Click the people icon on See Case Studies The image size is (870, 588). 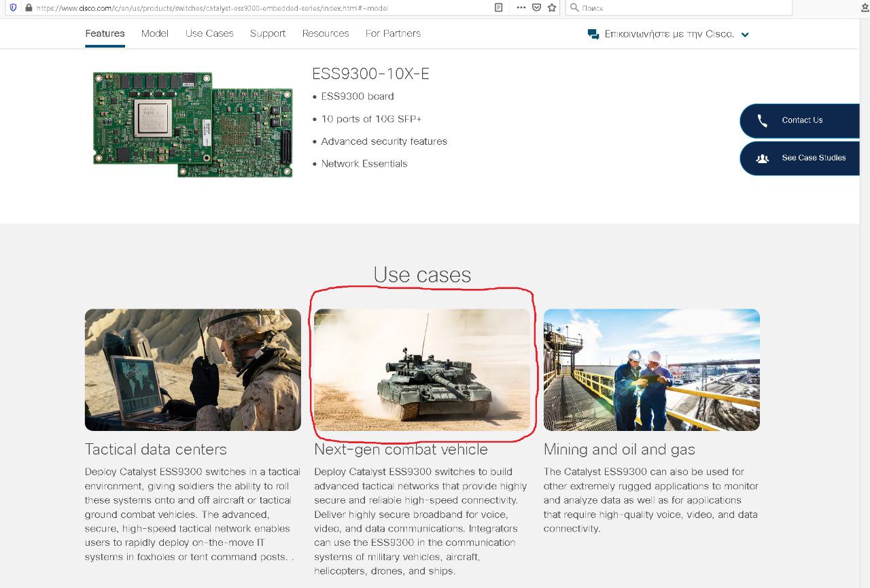point(762,158)
